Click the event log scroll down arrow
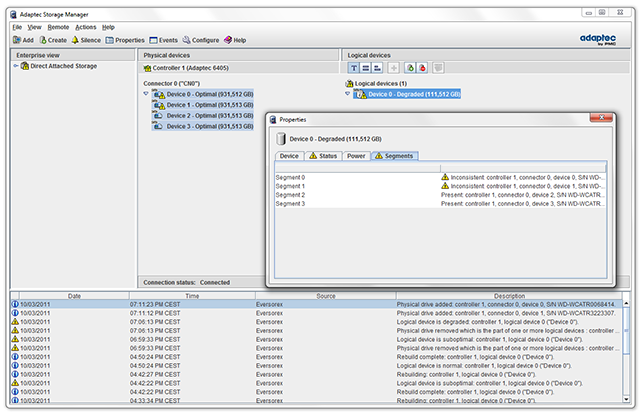Screen dimensions: 640x414 click(x=626, y=399)
